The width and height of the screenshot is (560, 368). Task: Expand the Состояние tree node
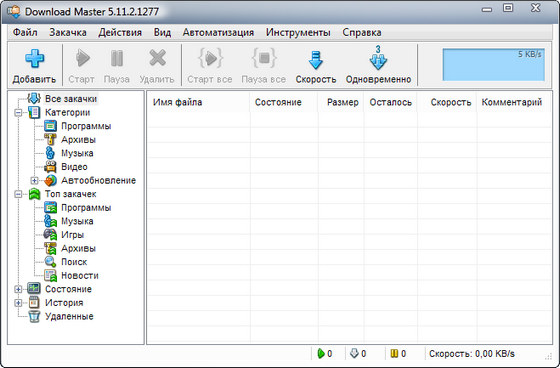[18, 289]
